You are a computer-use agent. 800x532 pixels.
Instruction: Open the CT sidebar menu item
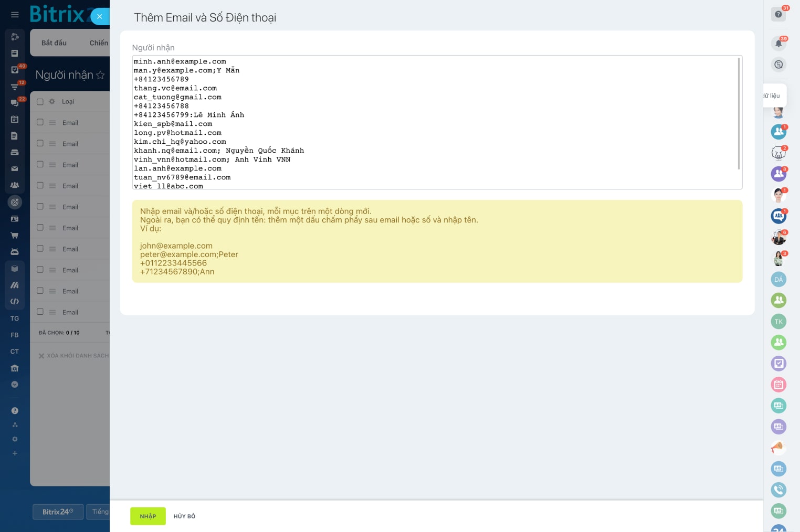pyautogui.click(x=15, y=352)
